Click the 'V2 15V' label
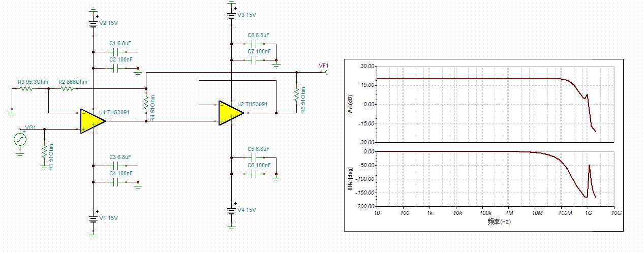 [x=109, y=23]
